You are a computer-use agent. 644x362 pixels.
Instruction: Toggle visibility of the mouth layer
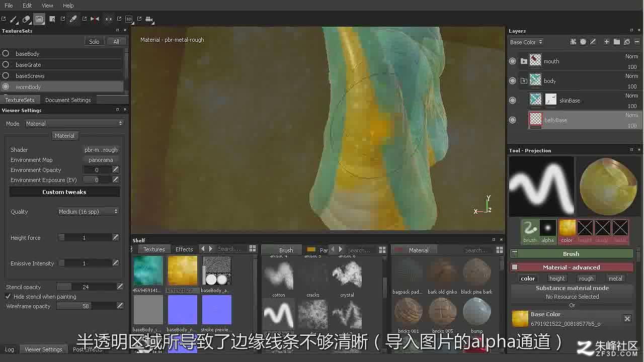[x=513, y=61]
